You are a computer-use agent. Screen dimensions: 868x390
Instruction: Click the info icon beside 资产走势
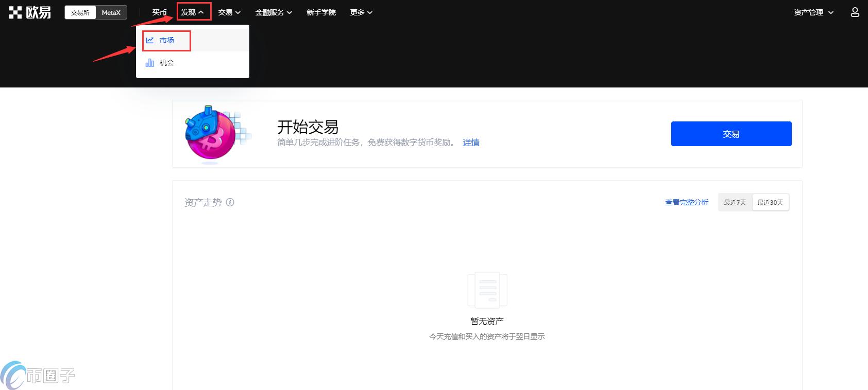pyautogui.click(x=230, y=202)
